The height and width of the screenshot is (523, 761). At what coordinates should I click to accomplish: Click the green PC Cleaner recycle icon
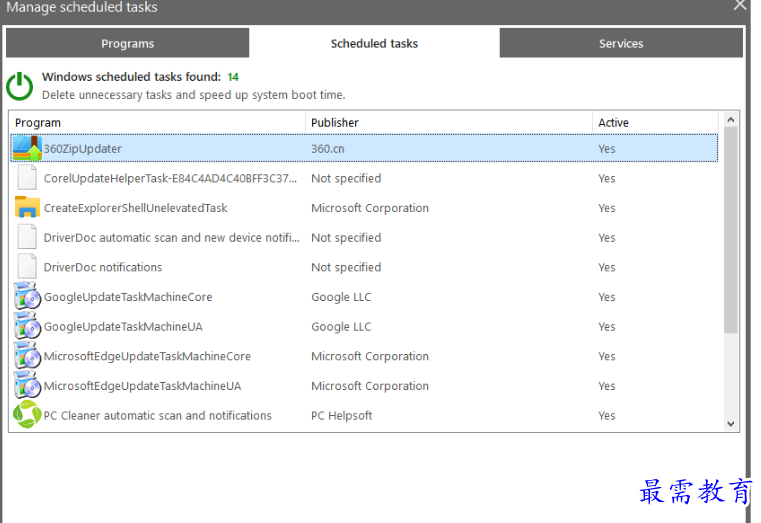click(27, 415)
